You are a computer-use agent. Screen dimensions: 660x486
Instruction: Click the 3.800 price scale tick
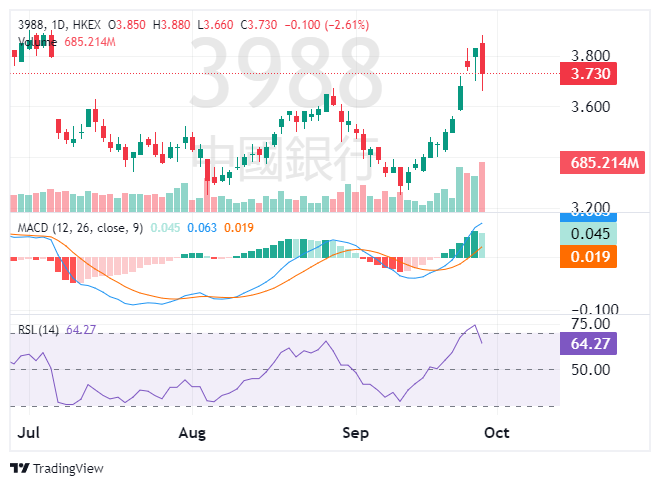pyautogui.click(x=590, y=56)
